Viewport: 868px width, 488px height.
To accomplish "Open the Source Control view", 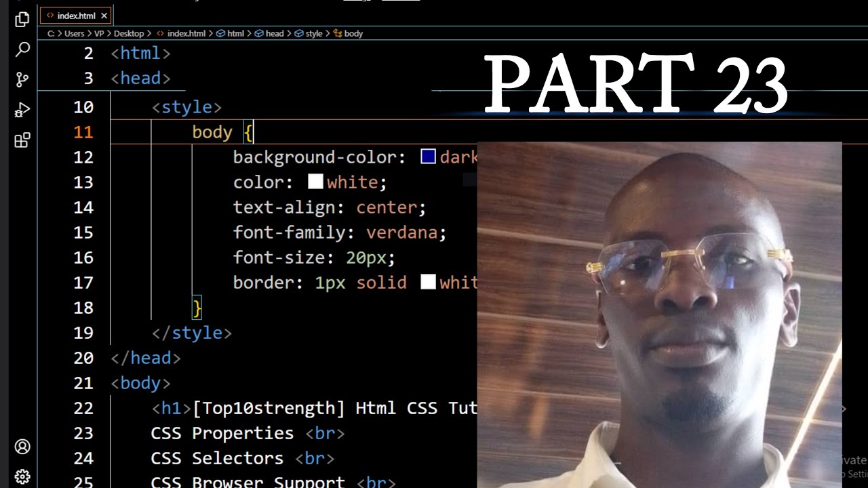I will coord(22,79).
